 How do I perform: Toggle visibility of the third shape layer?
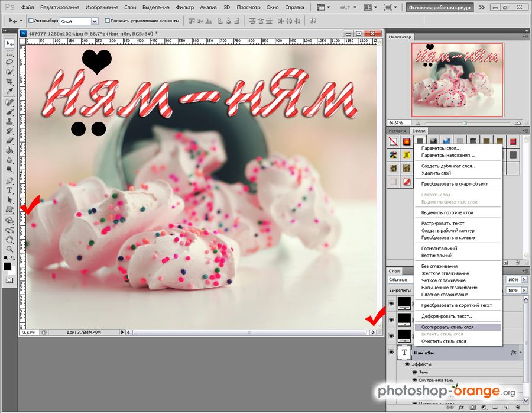pyautogui.click(x=391, y=335)
